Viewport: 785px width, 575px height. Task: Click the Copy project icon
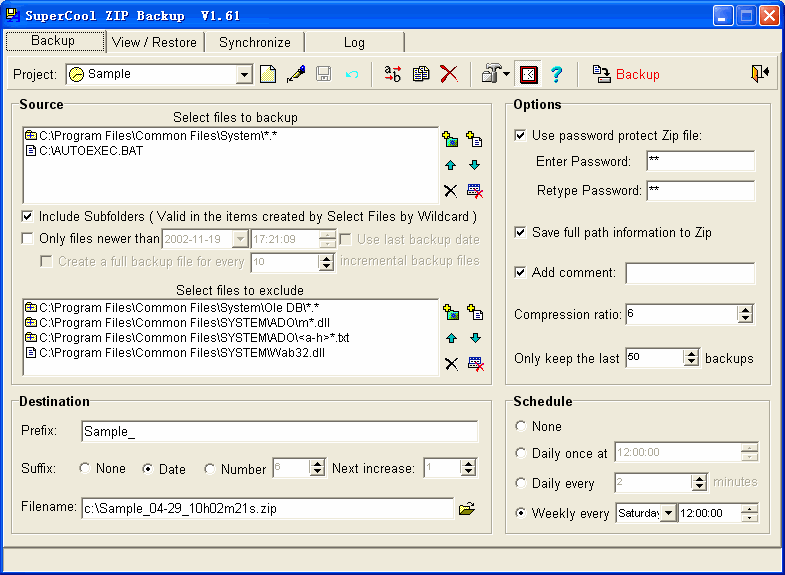click(421, 74)
